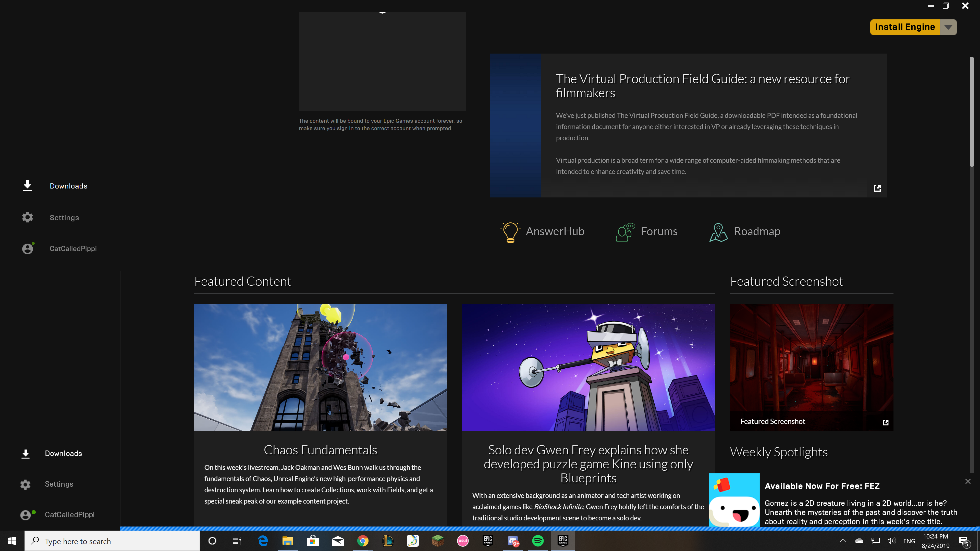Click the upper CatCalledPippi profile avatar icon
The height and width of the screenshot is (551, 980).
point(28,248)
